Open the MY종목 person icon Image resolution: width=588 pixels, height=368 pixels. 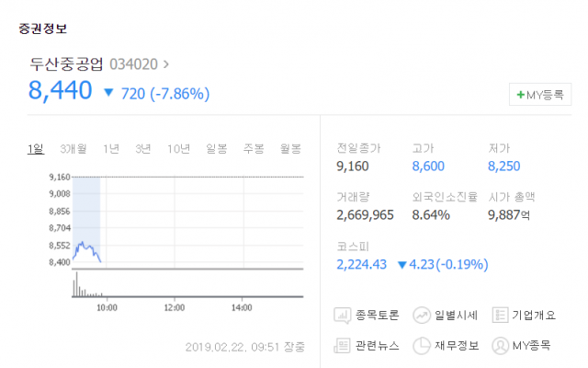pos(500,346)
